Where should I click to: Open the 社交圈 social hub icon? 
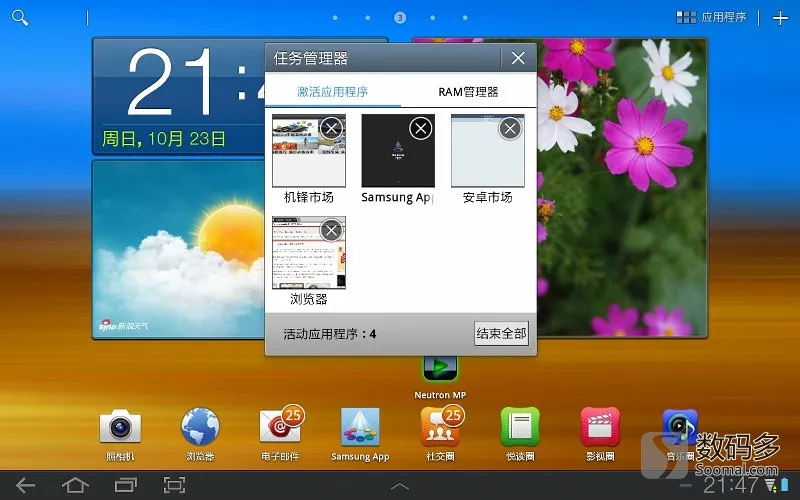point(440,427)
